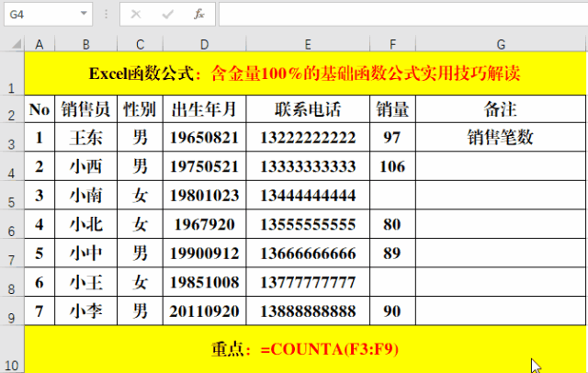Click the sales cell with value 106
This screenshot has height=373, width=588.
(392, 166)
